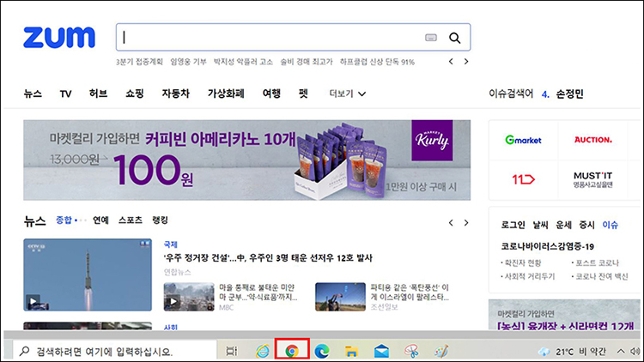The image size is (644, 362).
Task: Select the 증시 tab
Action: [587, 225]
